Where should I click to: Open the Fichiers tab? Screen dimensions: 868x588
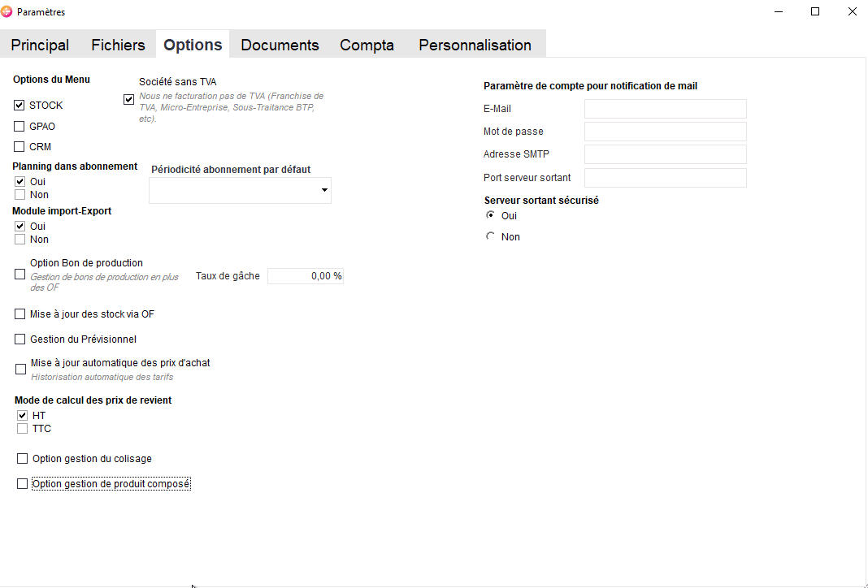click(118, 45)
